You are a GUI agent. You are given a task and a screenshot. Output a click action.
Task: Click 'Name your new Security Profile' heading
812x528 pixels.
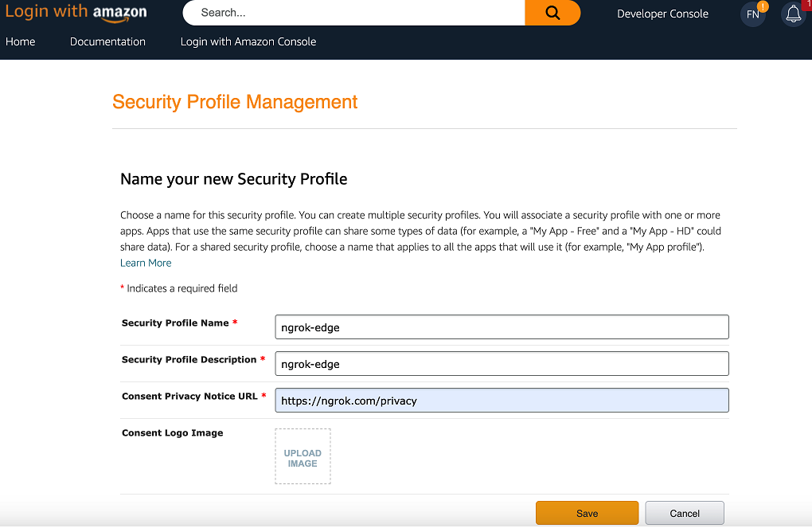pos(233,178)
